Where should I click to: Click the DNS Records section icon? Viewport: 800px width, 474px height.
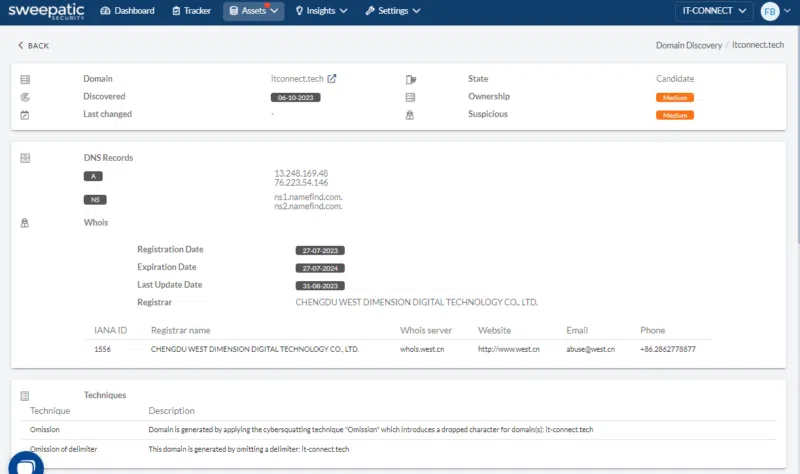click(25, 158)
